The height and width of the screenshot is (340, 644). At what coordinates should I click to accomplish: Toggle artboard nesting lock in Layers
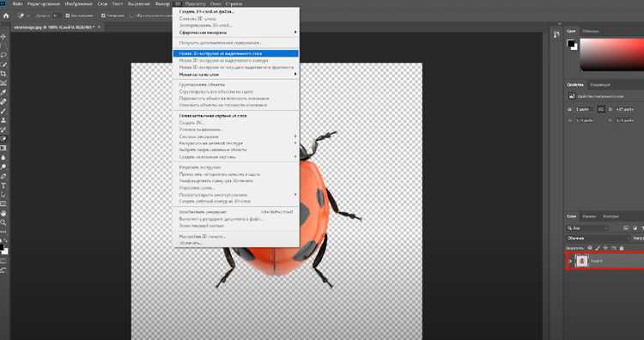click(614, 248)
